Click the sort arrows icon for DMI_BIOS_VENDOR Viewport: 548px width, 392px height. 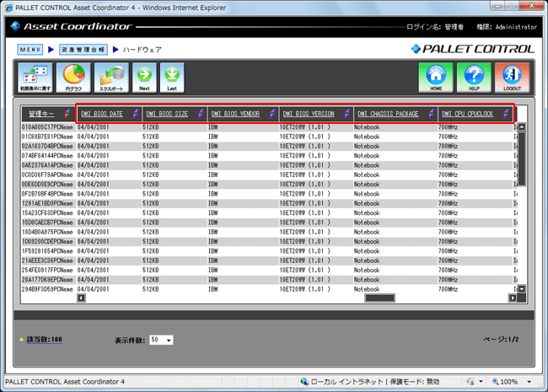(272, 114)
